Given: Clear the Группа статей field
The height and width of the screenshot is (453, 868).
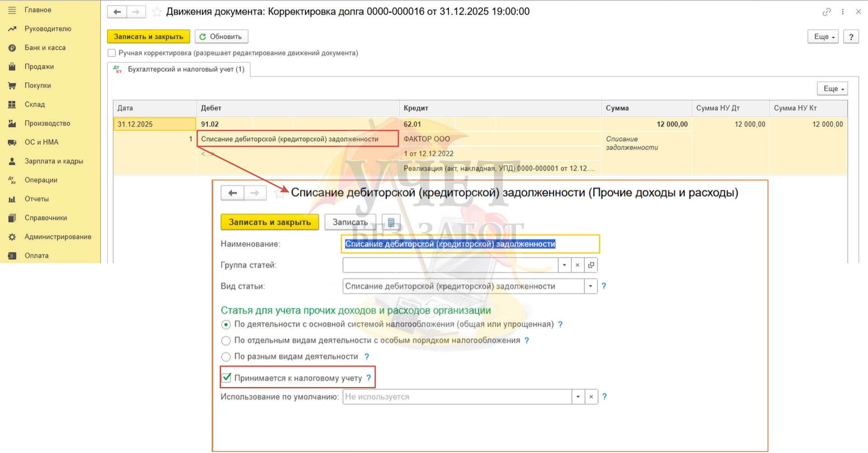Looking at the screenshot, I should coord(577,265).
